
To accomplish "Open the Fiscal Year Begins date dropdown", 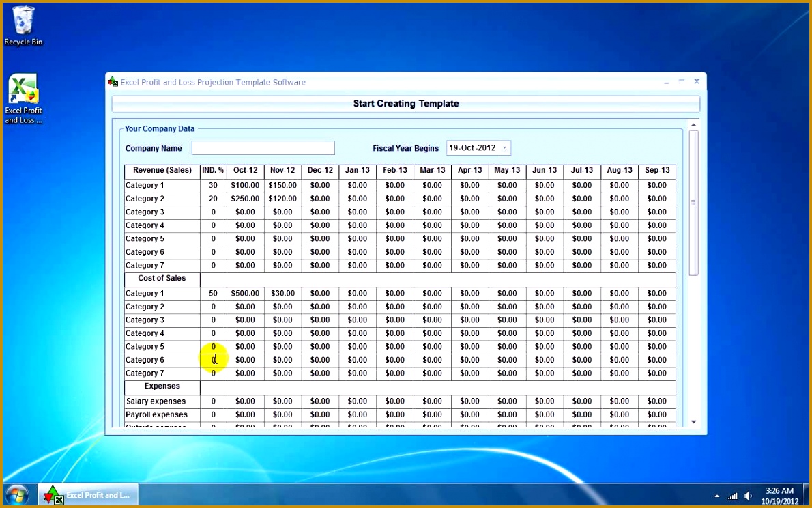I will click(504, 147).
